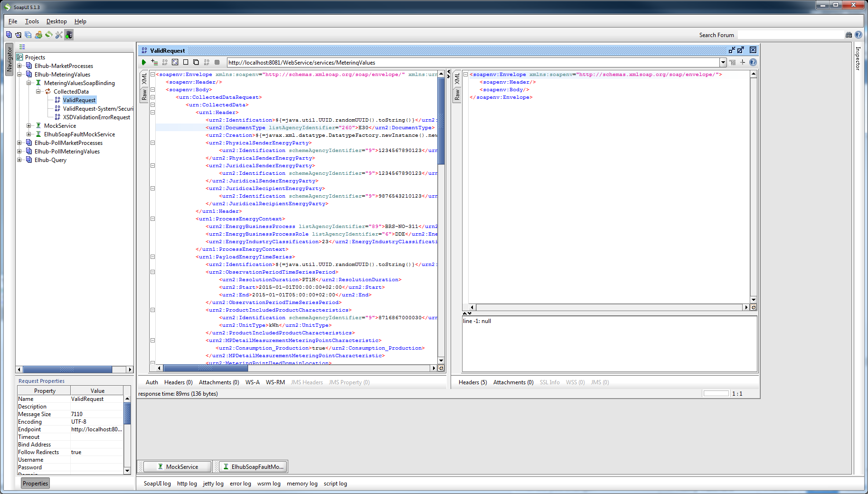Expand the MockService tree node
The width and height of the screenshot is (868, 494).
(29, 126)
